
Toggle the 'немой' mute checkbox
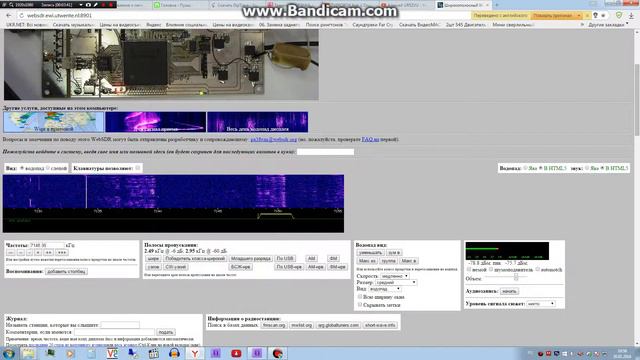pyautogui.click(x=469, y=269)
